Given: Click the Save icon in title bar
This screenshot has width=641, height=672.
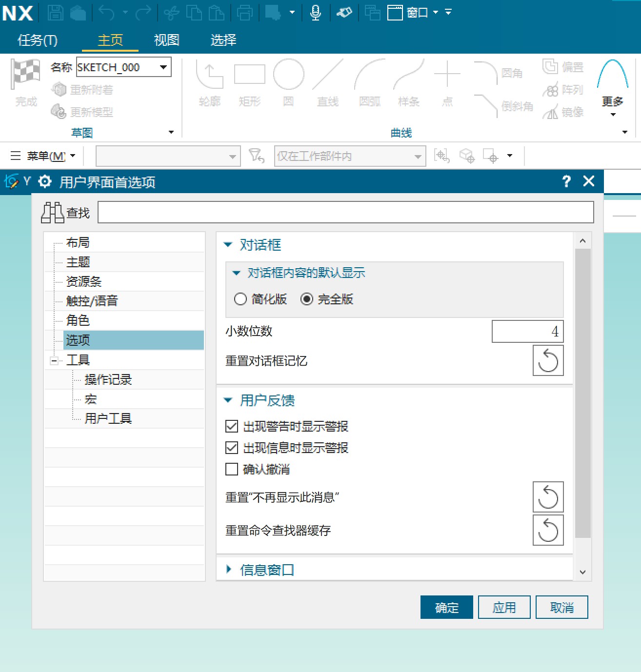Looking at the screenshot, I should (x=55, y=13).
